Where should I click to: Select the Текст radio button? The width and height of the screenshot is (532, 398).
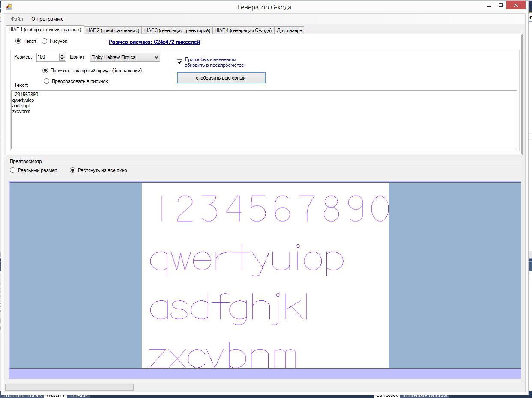pyautogui.click(x=26, y=41)
